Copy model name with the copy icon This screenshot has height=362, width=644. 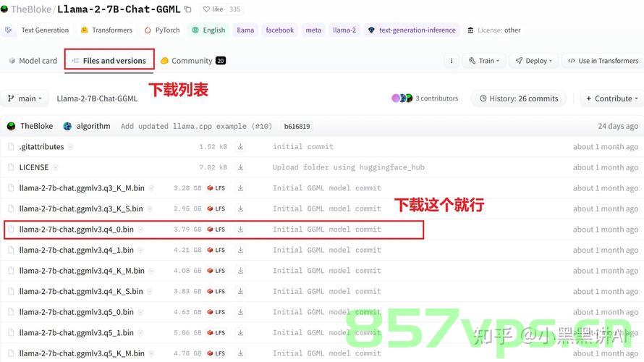[187, 9]
